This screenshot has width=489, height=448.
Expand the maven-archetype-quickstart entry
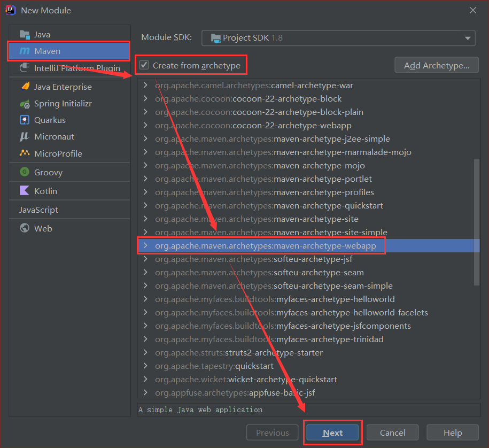point(145,206)
